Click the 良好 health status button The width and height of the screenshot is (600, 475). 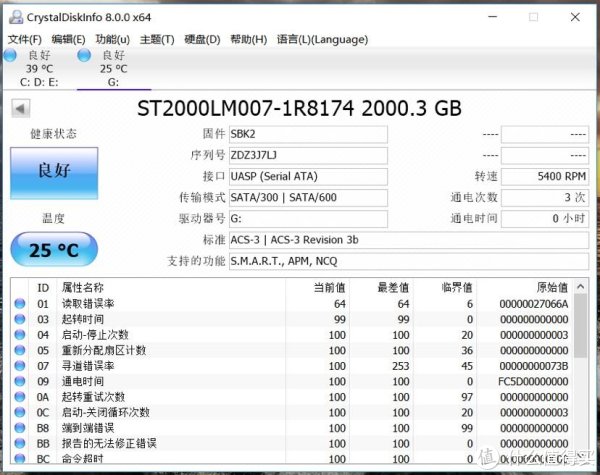[54, 173]
